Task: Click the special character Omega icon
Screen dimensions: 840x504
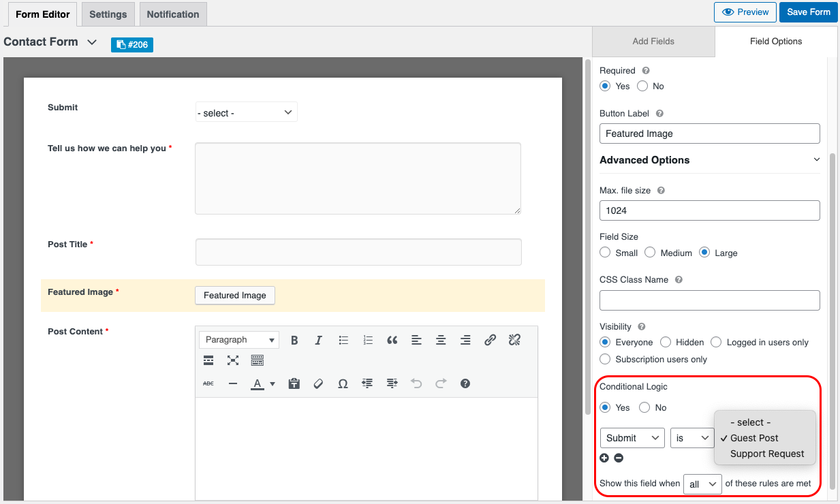Action: [343, 383]
